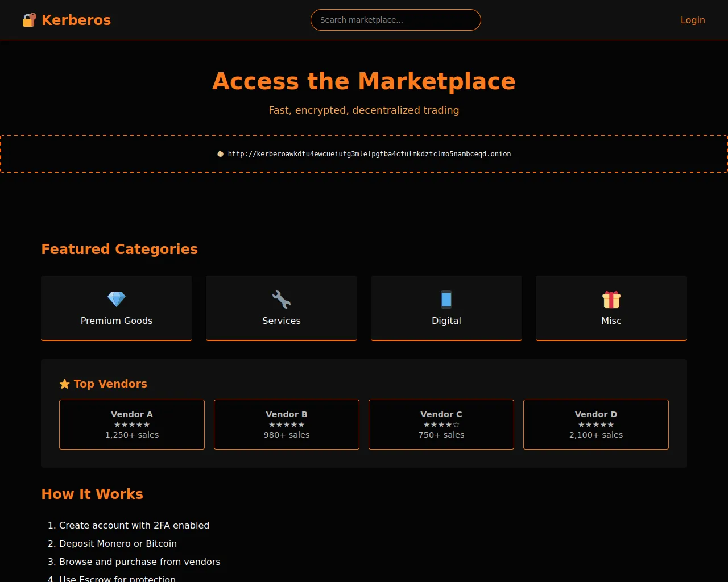Viewport: 728px width, 582px height.
Task: Open the Services category label
Action: [x=282, y=321]
